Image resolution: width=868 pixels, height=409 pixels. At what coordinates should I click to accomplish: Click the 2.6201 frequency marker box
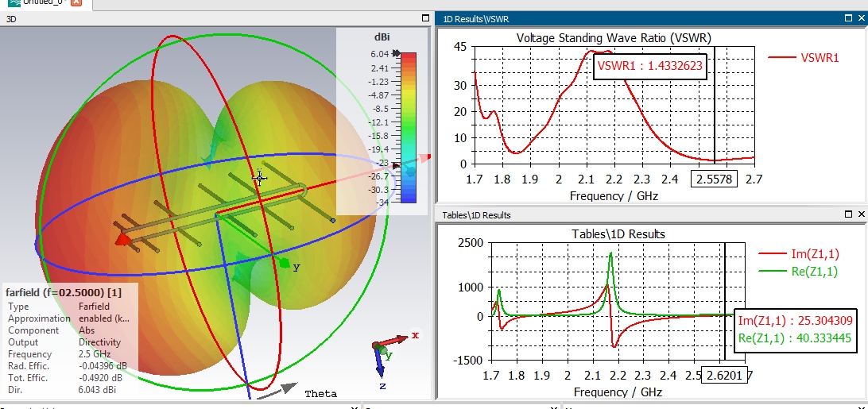coord(725,375)
